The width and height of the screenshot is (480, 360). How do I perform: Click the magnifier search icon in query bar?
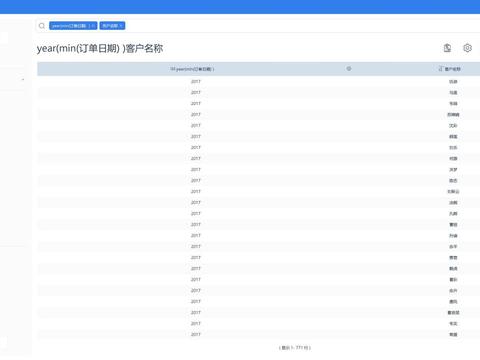(42, 26)
